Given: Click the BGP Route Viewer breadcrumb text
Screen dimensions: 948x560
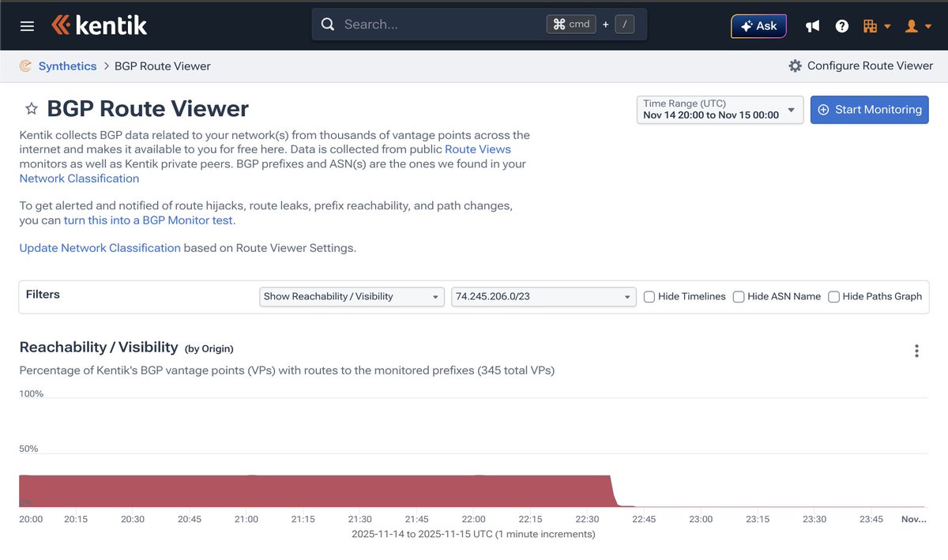Looking at the screenshot, I should pos(163,66).
